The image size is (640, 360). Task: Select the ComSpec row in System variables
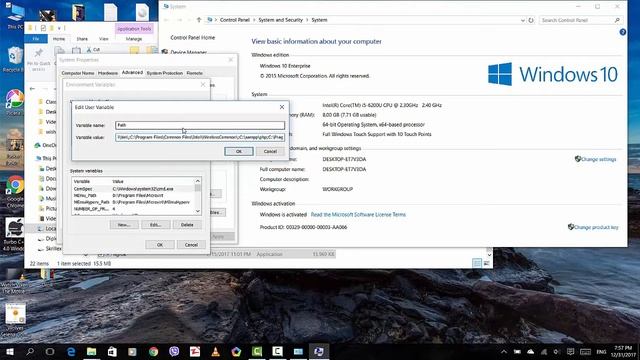point(133,189)
